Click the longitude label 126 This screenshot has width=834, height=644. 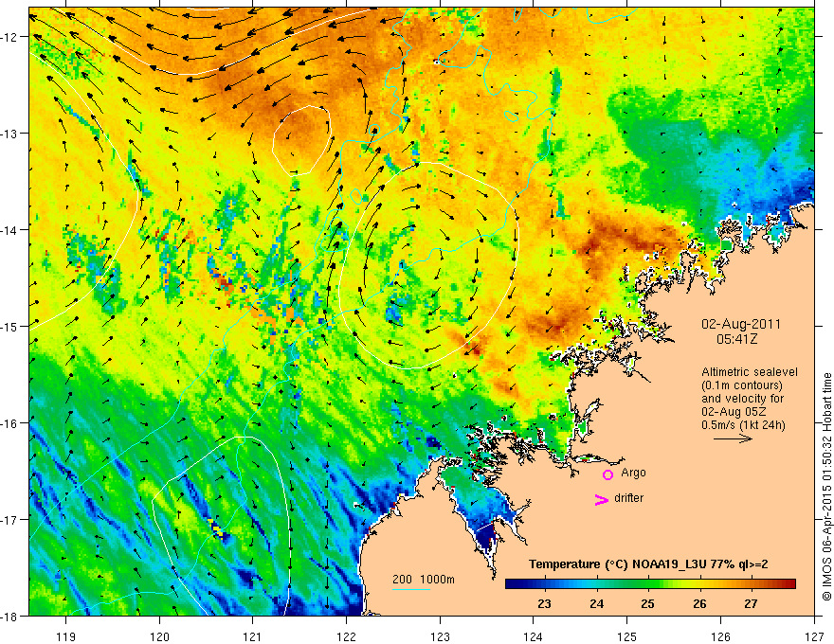point(720,637)
